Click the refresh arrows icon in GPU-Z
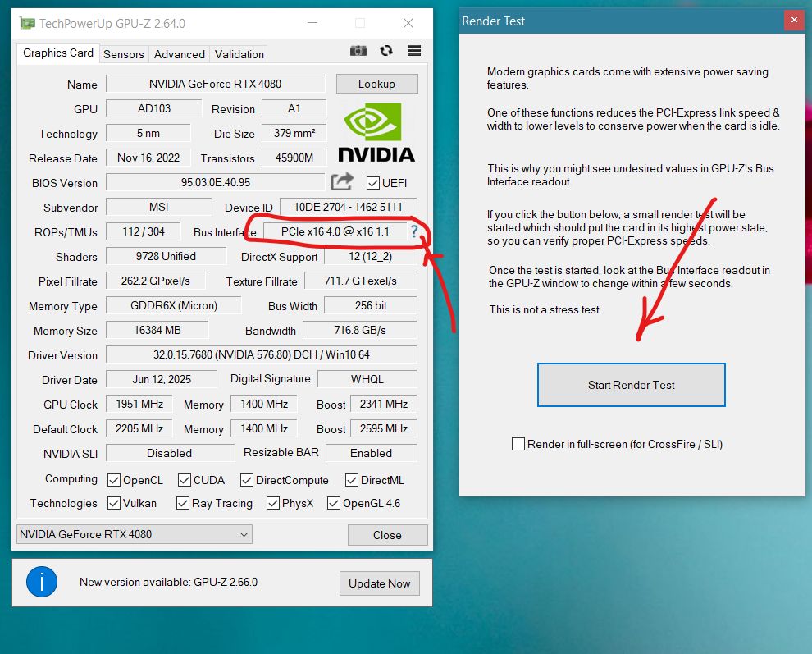The width and height of the screenshot is (812, 654). [385, 51]
